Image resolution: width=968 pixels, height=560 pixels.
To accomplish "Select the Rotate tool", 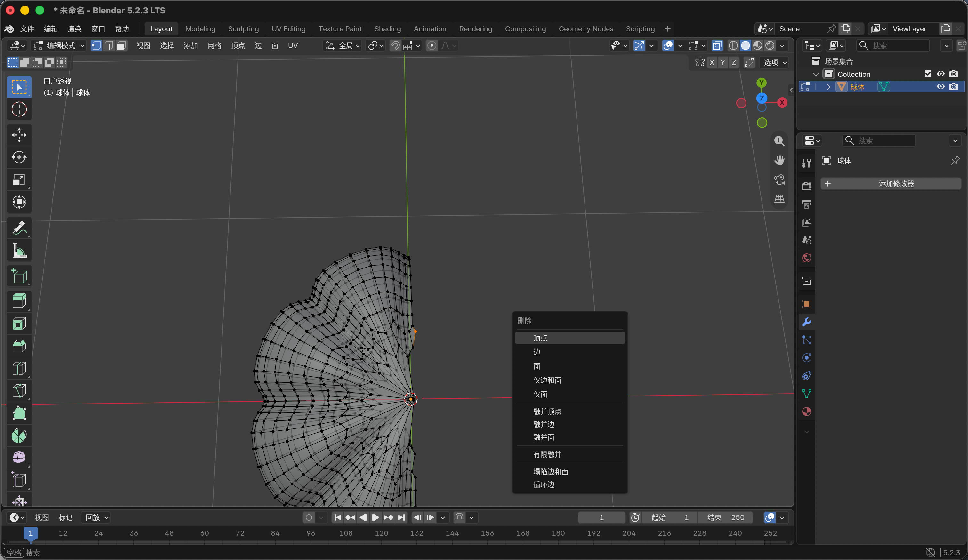I will [x=19, y=157].
